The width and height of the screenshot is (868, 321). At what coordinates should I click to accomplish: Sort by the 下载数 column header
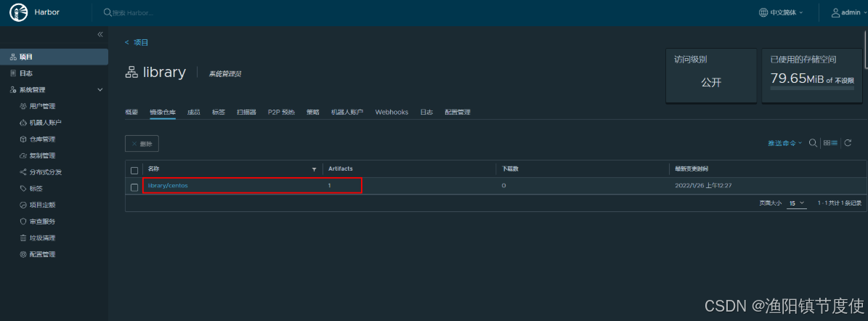click(x=511, y=168)
